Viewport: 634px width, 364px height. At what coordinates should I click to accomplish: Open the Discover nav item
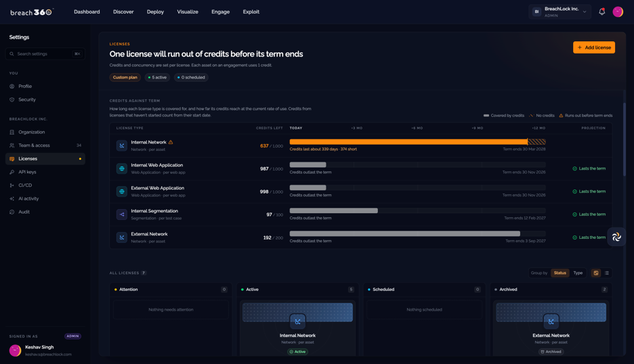pyautogui.click(x=123, y=12)
